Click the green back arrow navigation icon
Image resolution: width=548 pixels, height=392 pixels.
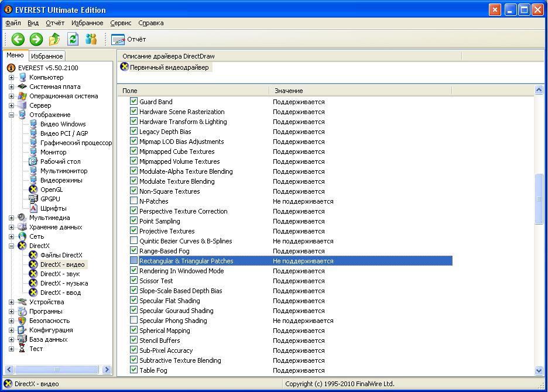(x=17, y=39)
